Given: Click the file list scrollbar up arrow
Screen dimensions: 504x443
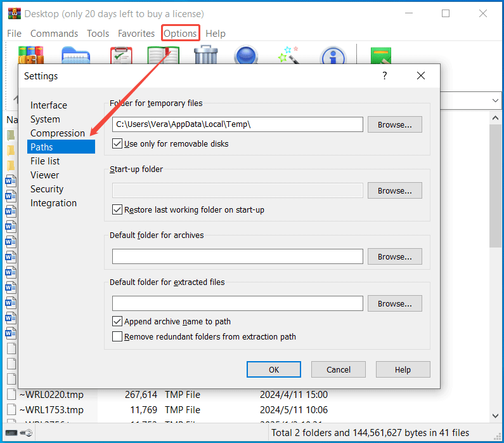Looking at the screenshot, I should (495, 118).
